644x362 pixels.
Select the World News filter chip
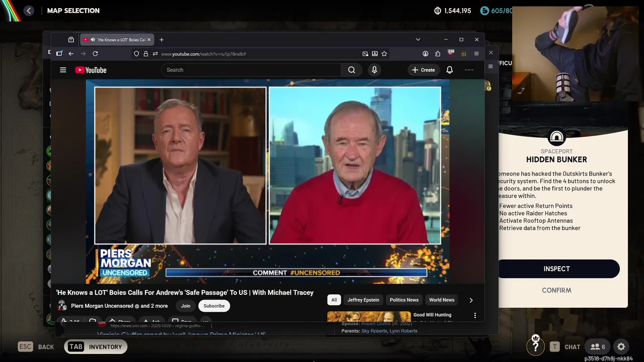point(442,300)
